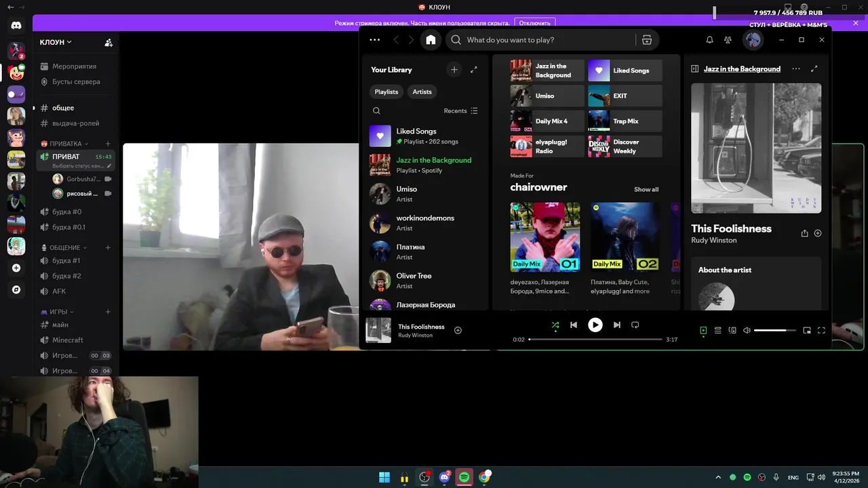Open Spotify three-dot main menu
The image size is (868, 488).
click(375, 40)
